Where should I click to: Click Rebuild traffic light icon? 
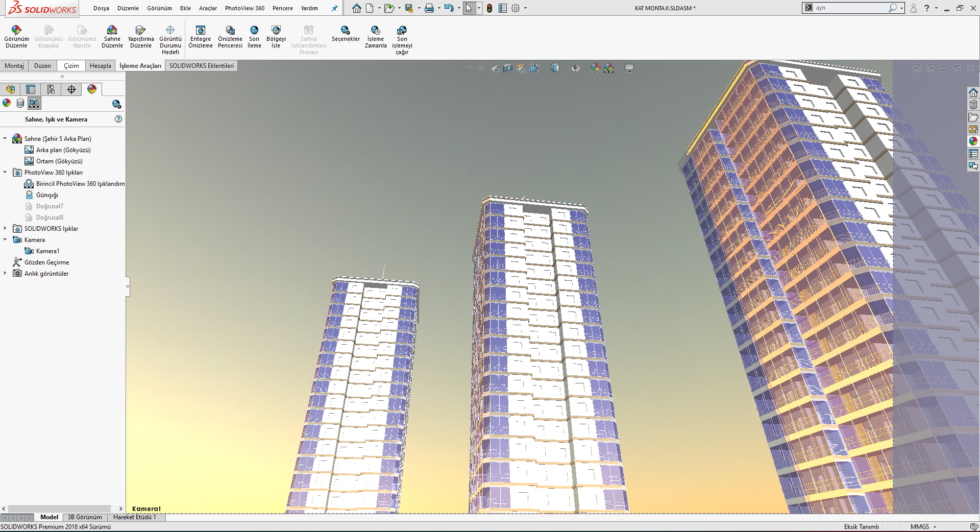click(489, 8)
